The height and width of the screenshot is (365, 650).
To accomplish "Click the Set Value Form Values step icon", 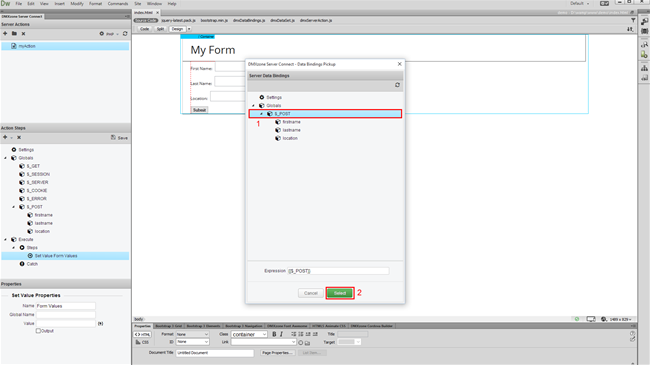I will click(x=30, y=256).
